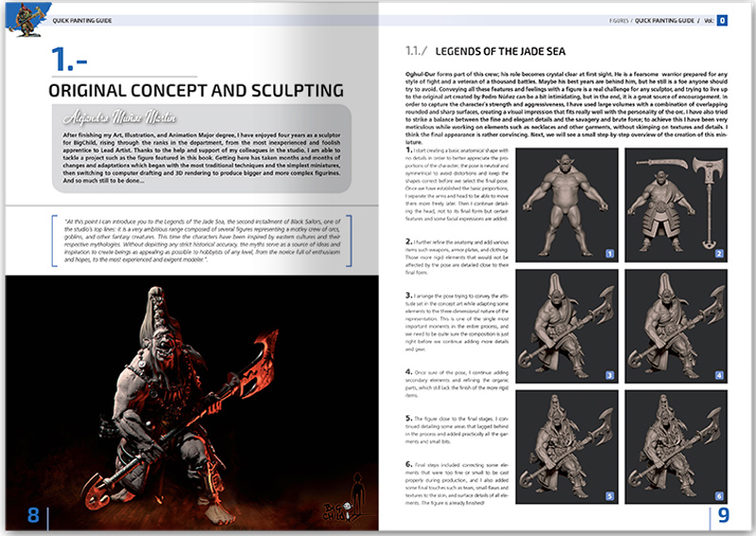Click right header 'QUICK PAINTING GUIDE' label

[x=664, y=21]
